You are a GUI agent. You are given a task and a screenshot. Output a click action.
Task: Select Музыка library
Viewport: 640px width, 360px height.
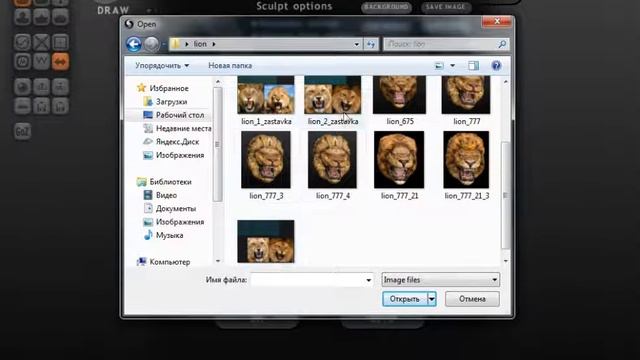[x=164, y=236]
